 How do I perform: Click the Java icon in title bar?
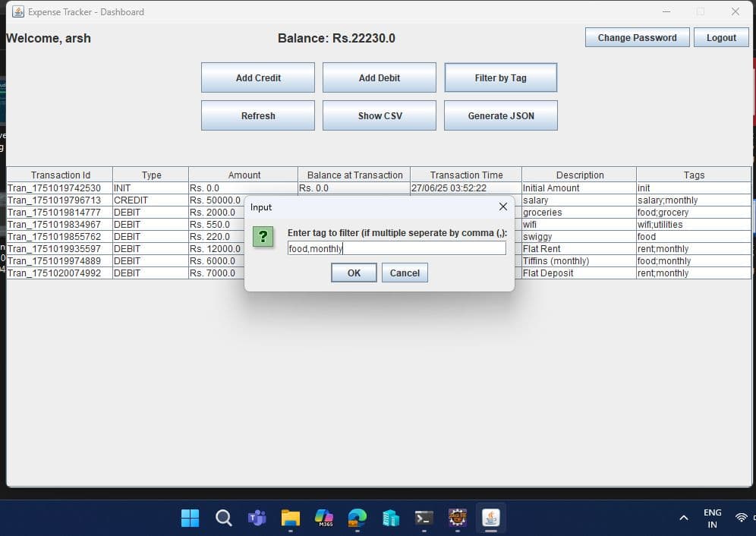tap(18, 11)
